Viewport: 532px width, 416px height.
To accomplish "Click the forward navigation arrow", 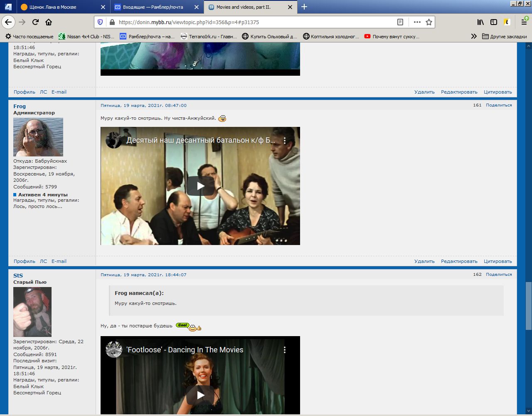I will [x=22, y=22].
